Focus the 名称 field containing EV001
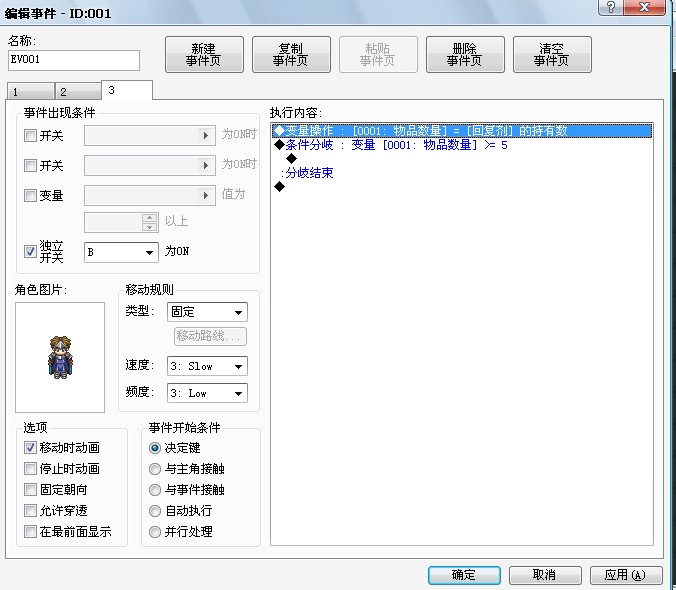The width and height of the screenshot is (676, 590). click(74, 60)
